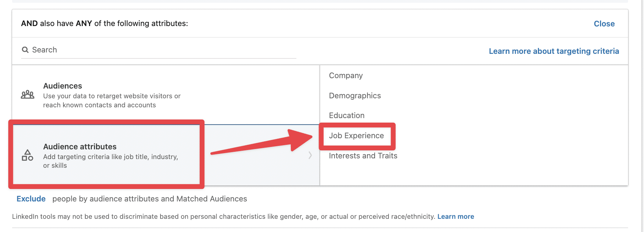Choose the Education category

[347, 116]
